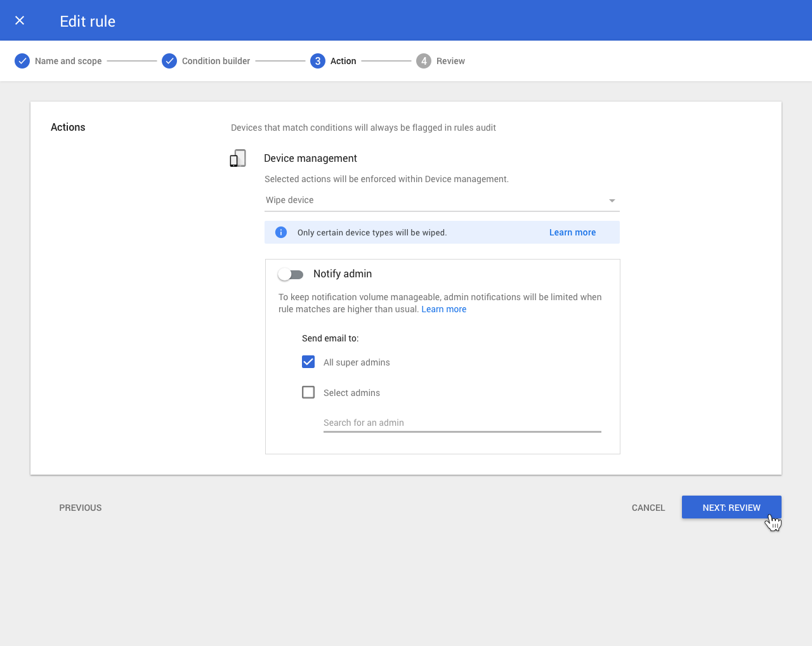This screenshot has width=812, height=646.
Task: Click the Condition builder completed checkmark icon
Action: 169,61
